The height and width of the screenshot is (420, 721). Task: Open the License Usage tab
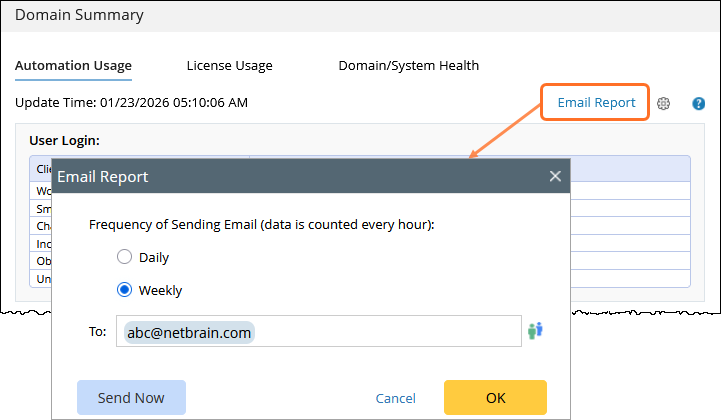pyautogui.click(x=229, y=66)
